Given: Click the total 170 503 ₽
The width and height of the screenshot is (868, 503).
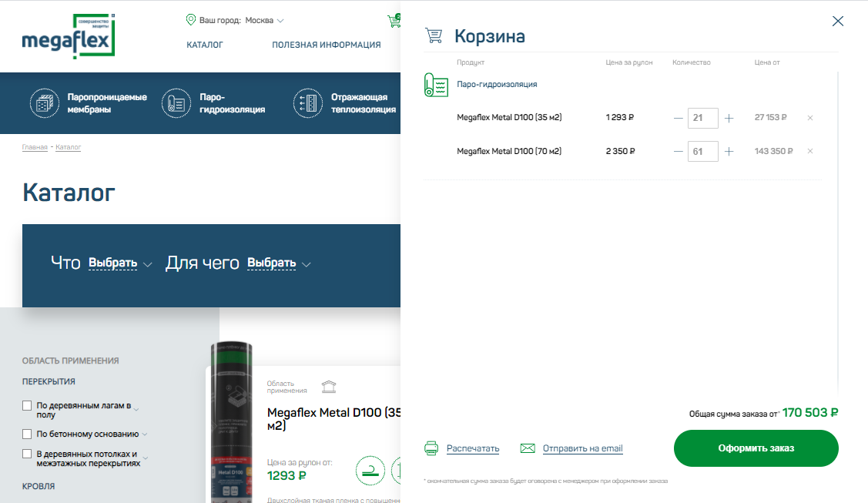Looking at the screenshot, I should 810,413.
